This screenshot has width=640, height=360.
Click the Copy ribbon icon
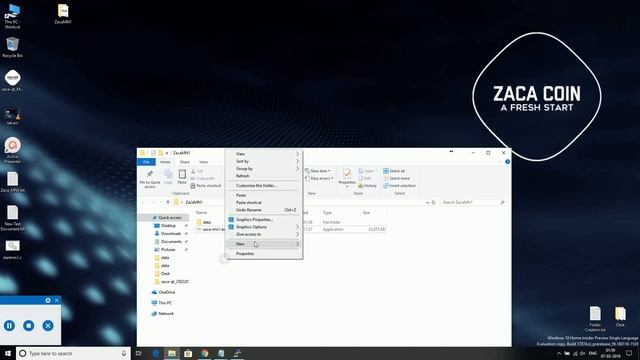(x=168, y=177)
